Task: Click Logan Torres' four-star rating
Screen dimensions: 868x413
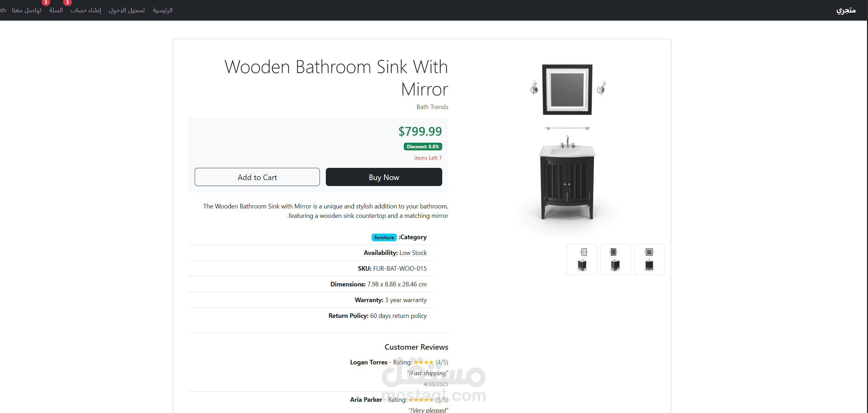Action: click(423, 362)
